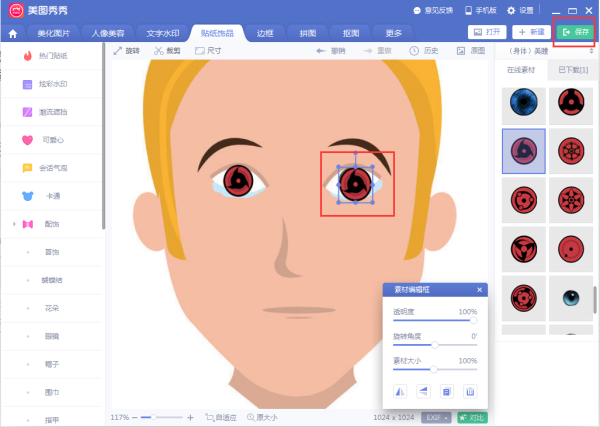Screen dimensions: 600x427
Task: Adjust the canvas zoom slider
Action: coord(161,417)
